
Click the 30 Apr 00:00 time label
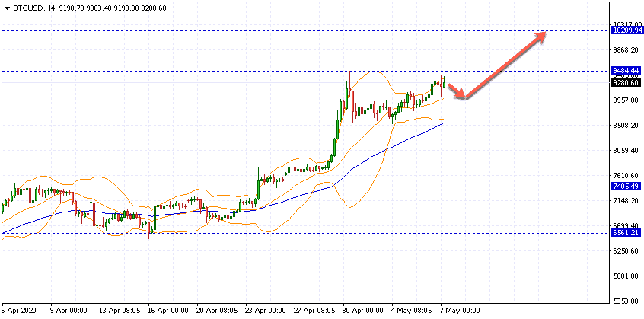pyautogui.click(x=365, y=310)
